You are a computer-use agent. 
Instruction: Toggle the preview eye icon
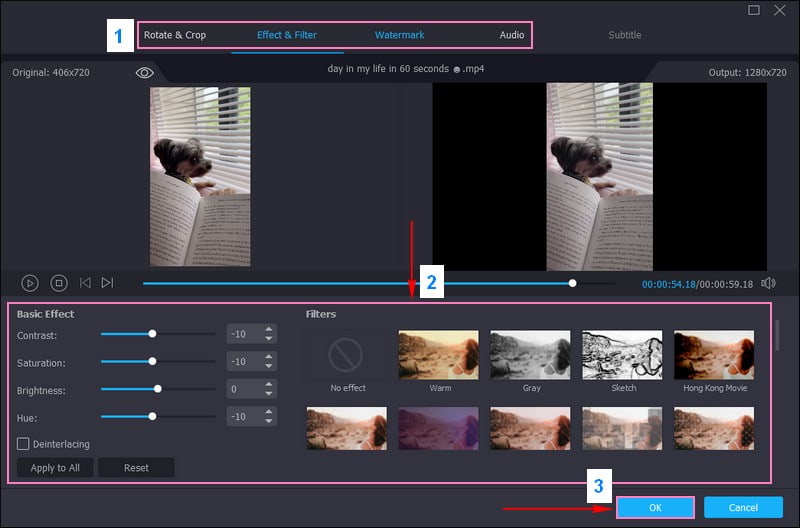pyautogui.click(x=145, y=73)
